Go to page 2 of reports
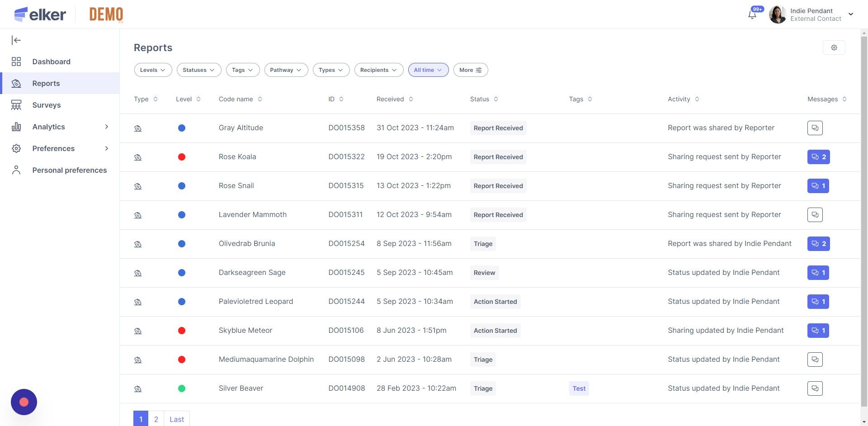The height and width of the screenshot is (426, 868). click(156, 419)
